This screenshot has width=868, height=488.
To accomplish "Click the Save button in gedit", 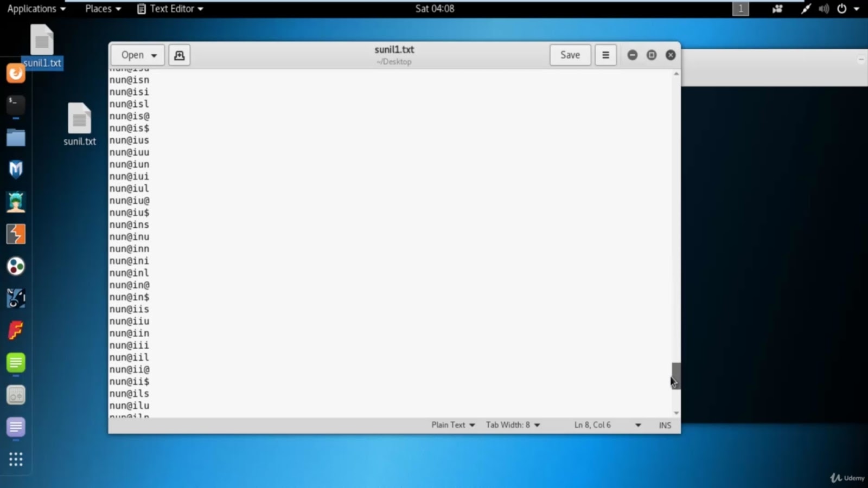I will 570,55.
